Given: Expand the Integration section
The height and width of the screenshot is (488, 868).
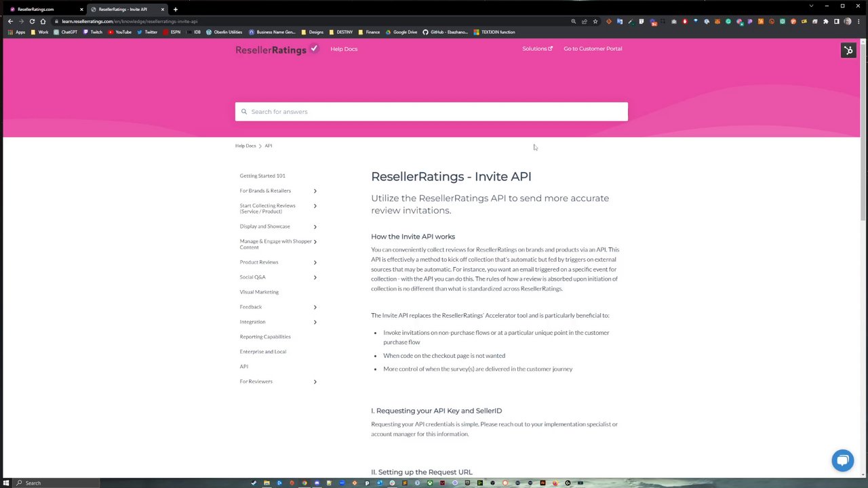Looking at the screenshot, I should click(315, 322).
